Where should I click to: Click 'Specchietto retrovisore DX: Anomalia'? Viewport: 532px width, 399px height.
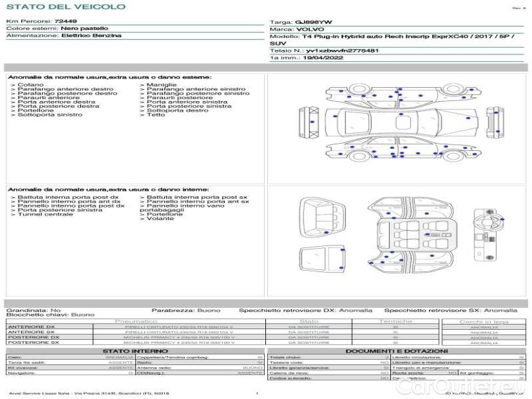[305, 311]
